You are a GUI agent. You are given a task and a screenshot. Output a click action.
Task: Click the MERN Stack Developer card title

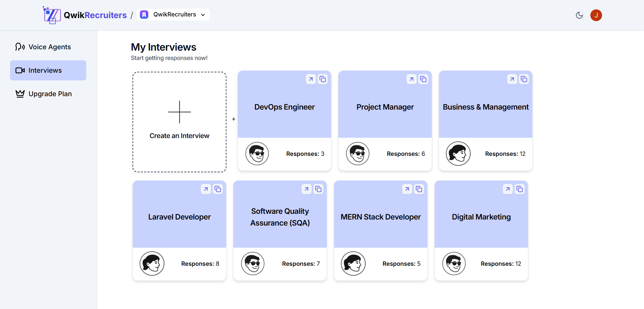coord(380,217)
